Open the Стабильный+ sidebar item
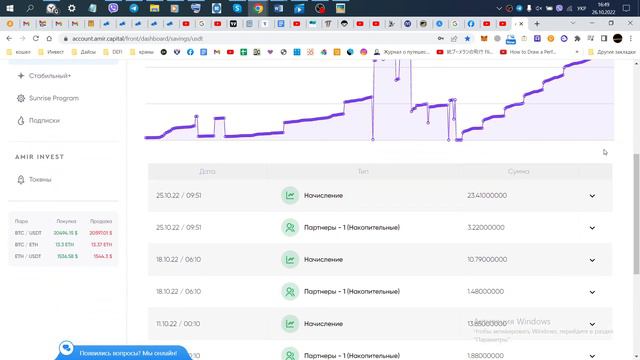Image resolution: width=640 pixels, height=360 pixels. (50, 76)
